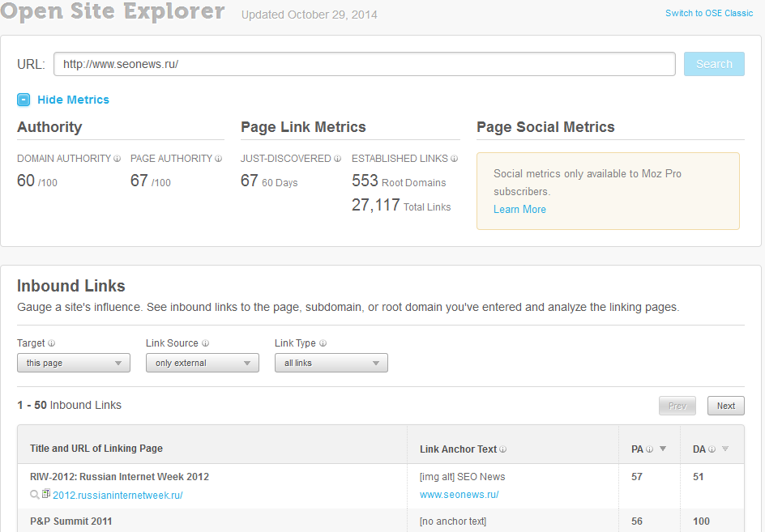Image resolution: width=765 pixels, height=532 pixels.
Task: Open the PA column info icon
Action: tap(649, 449)
